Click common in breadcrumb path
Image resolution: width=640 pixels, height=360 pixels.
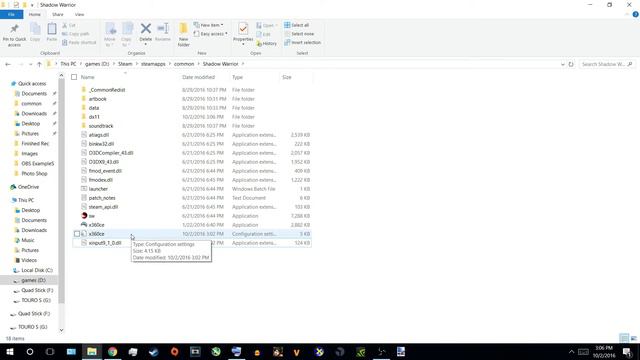184,64
